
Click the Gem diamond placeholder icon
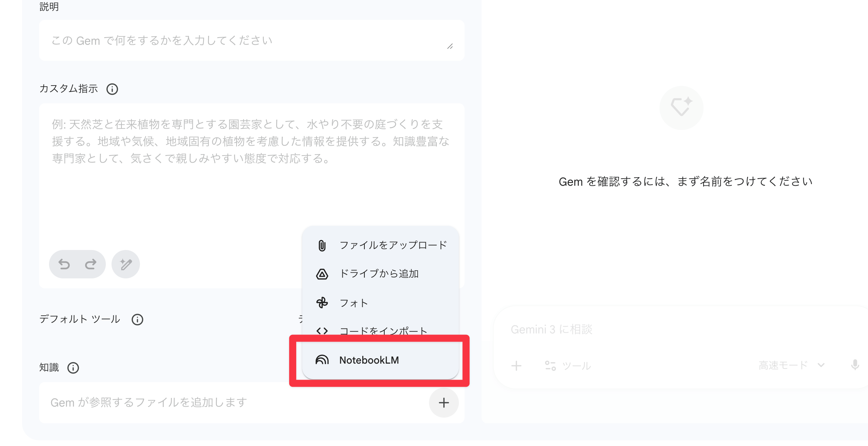681,108
